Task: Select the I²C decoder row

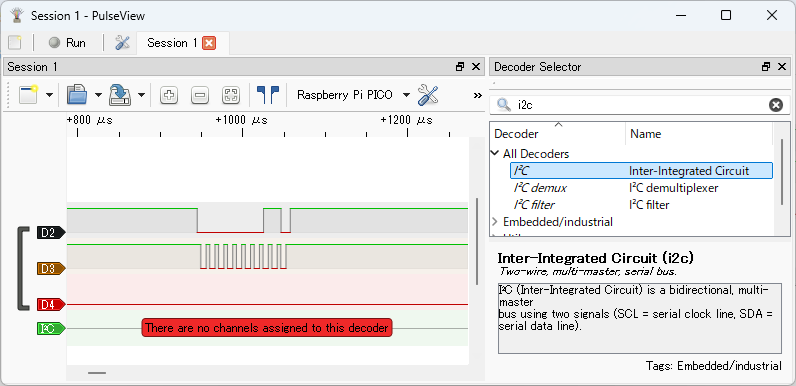Action: click(641, 171)
